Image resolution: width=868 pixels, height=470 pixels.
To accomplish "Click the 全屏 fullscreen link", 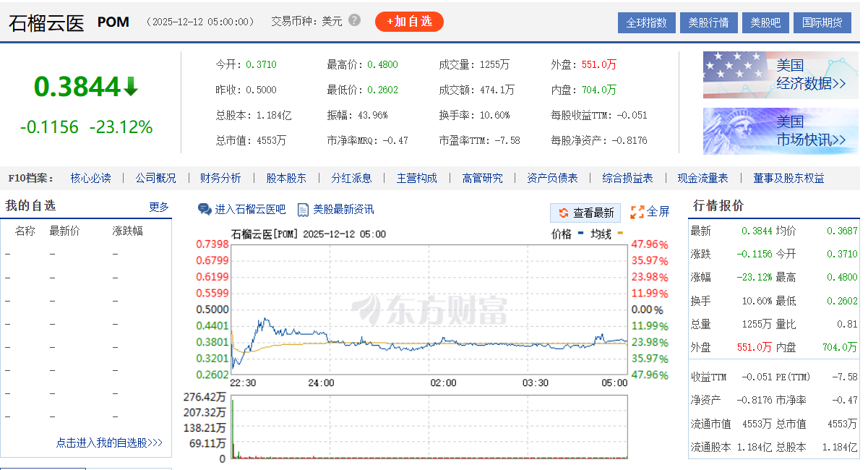I will click(658, 212).
